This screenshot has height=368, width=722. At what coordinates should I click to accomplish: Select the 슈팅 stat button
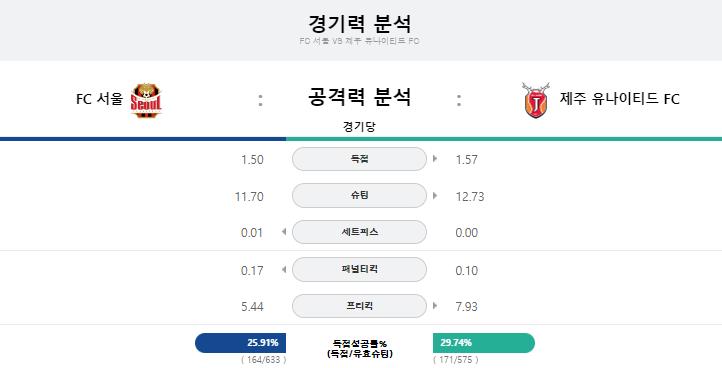pos(359,196)
